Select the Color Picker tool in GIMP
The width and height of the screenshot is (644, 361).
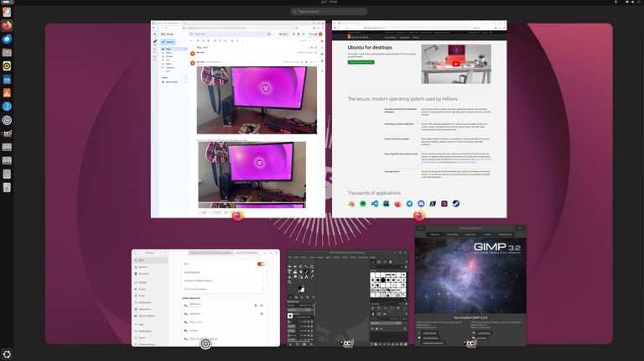point(312,277)
